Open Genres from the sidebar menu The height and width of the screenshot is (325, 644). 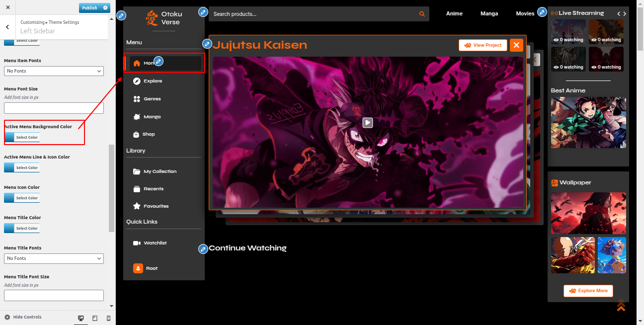152,99
